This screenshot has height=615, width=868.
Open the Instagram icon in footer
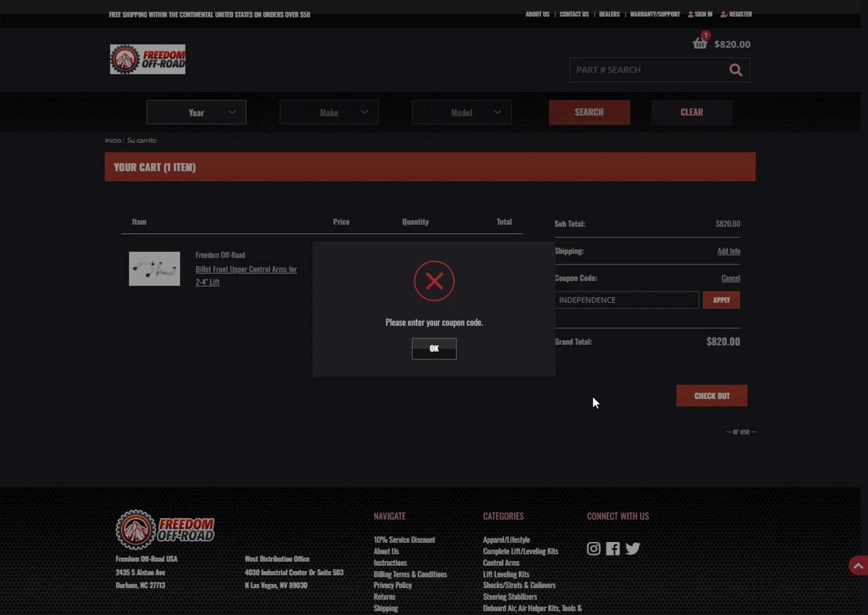click(x=594, y=548)
